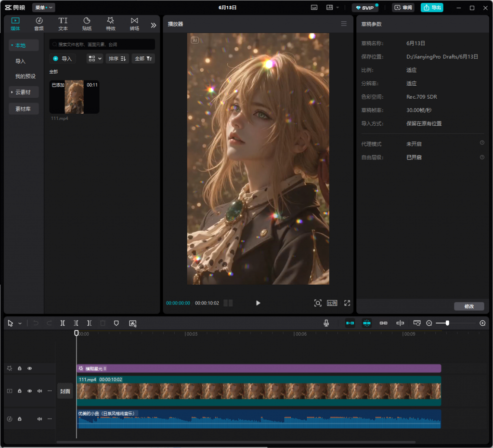The height and width of the screenshot is (448, 493).
Task: Open the 比例 aspect ratio button
Action: click(x=332, y=303)
